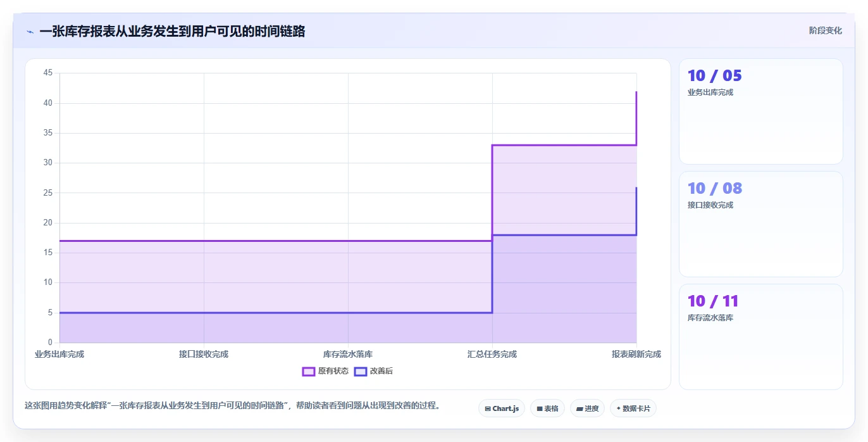Click the 接口接收完成 x-axis label

point(204,354)
